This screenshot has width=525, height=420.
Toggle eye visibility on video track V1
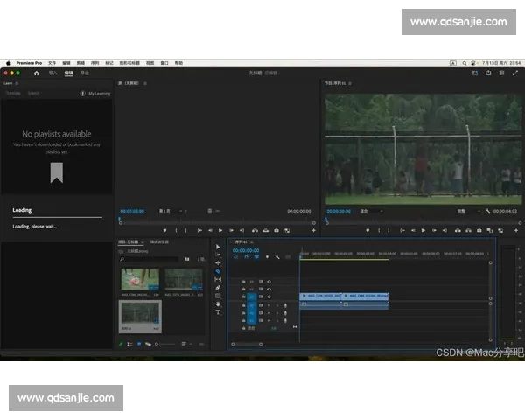click(x=269, y=297)
